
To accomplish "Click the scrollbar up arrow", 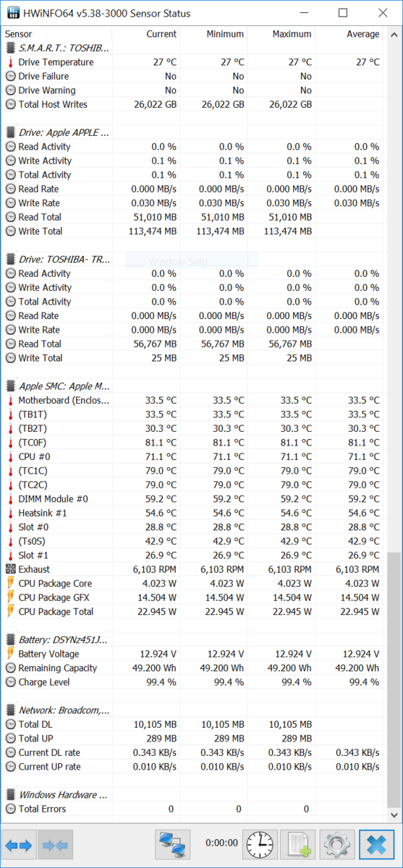I will click(x=394, y=33).
